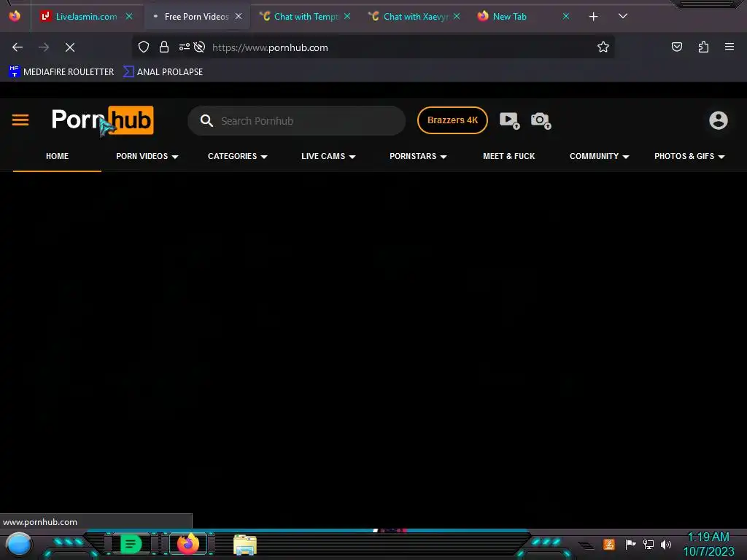
Task: Open Firefox application menu
Action: point(729,47)
